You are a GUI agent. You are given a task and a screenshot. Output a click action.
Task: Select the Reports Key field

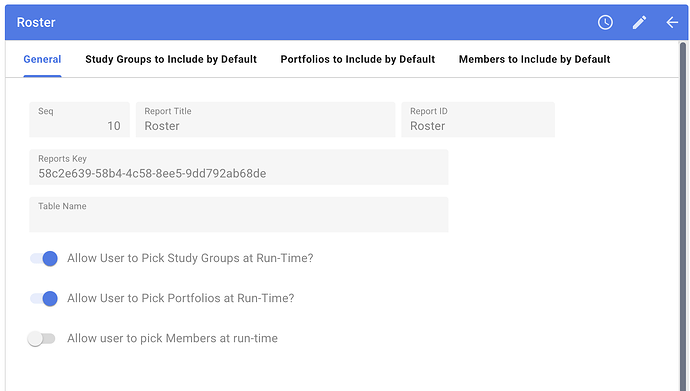pyautogui.click(x=239, y=167)
